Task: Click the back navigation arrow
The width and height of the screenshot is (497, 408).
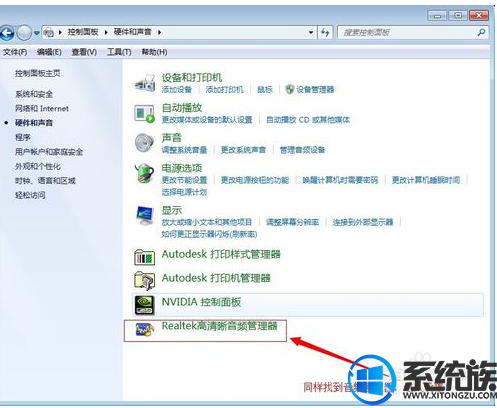Action: [x=7, y=33]
